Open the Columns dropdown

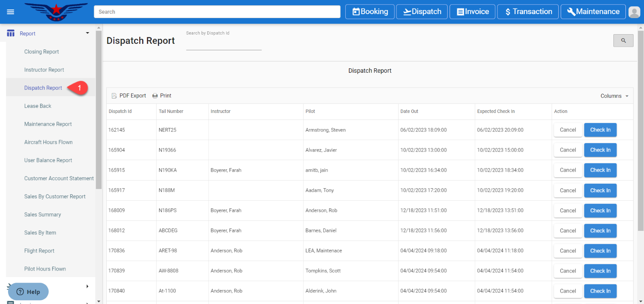[x=614, y=96]
